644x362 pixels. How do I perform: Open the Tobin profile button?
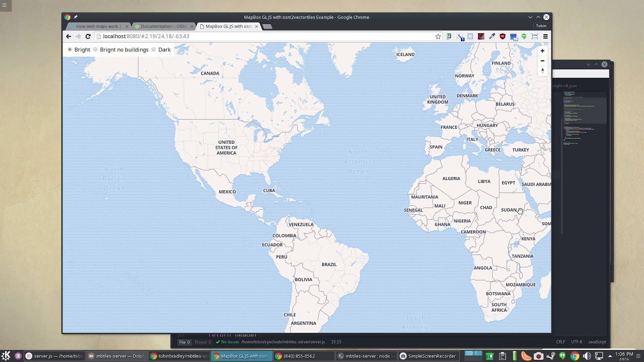coord(541,26)
